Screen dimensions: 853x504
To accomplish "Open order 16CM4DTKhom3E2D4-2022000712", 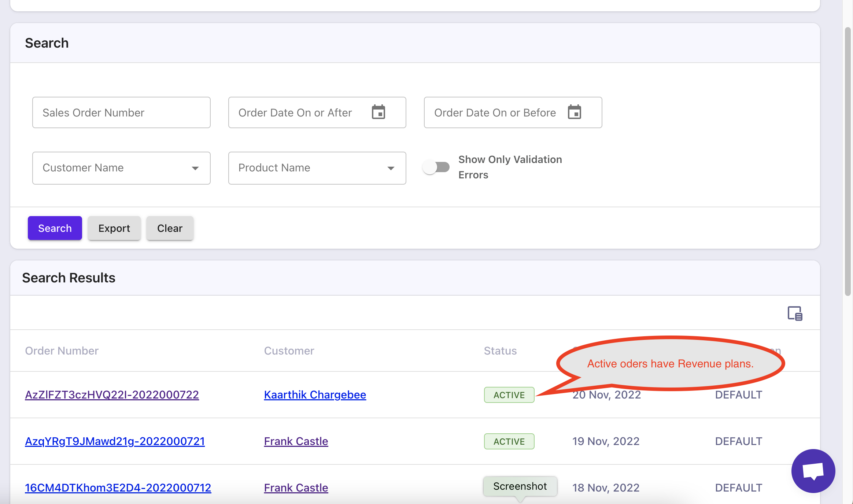I will point(118,488).
